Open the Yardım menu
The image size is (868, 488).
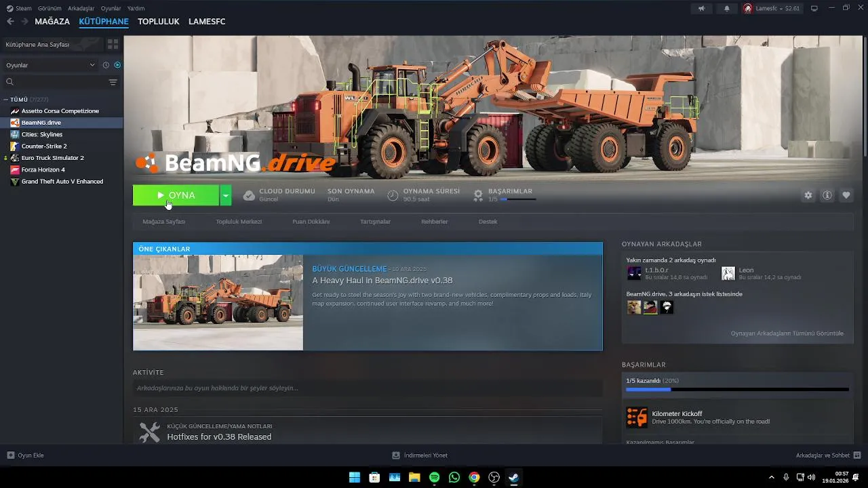(x=136, y=8)
